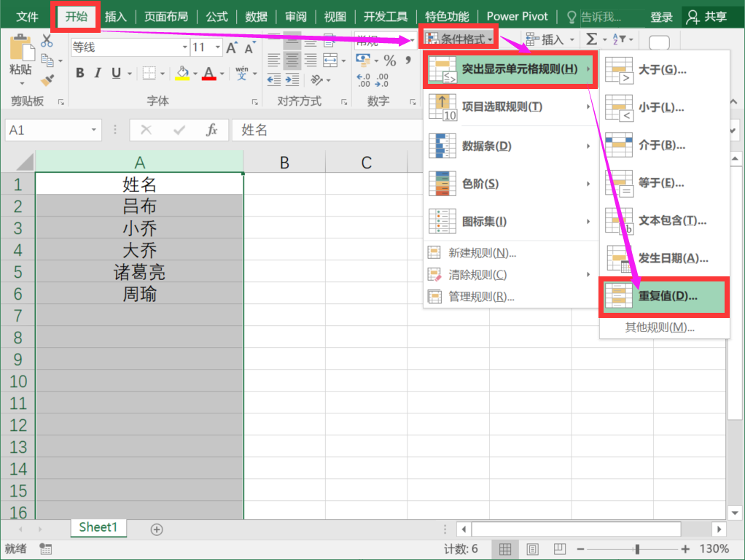Click the decrease indent icon
The image size is (745, 560).
pos(273,80)
